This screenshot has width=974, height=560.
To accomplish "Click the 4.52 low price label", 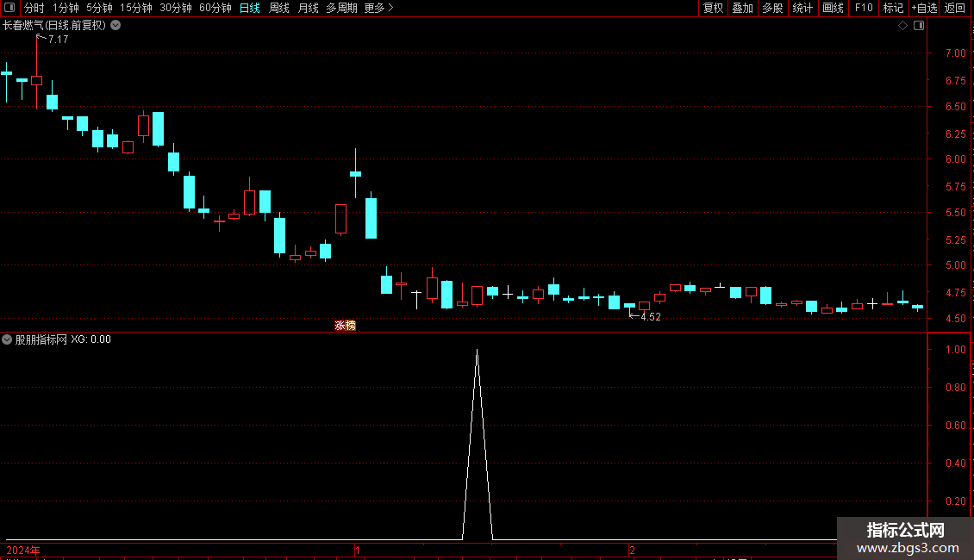I will (x=651, y=317).
